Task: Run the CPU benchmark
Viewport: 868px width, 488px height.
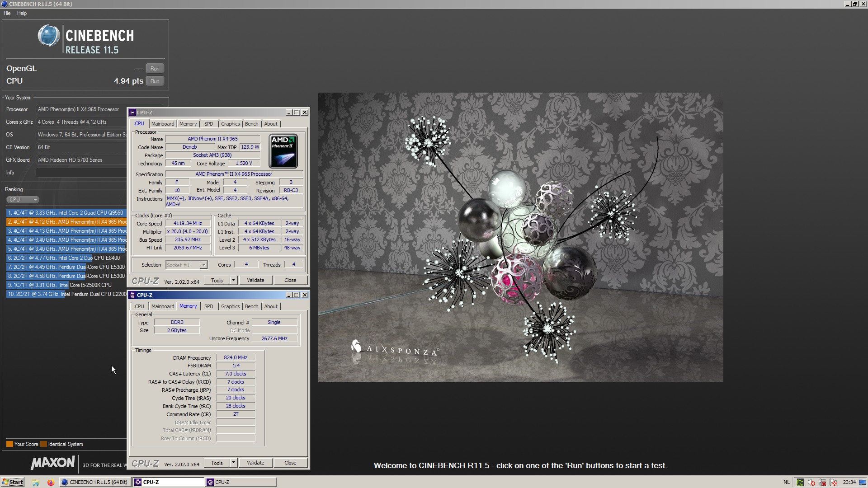Action: pyautogui.click(x=155, y=81)
